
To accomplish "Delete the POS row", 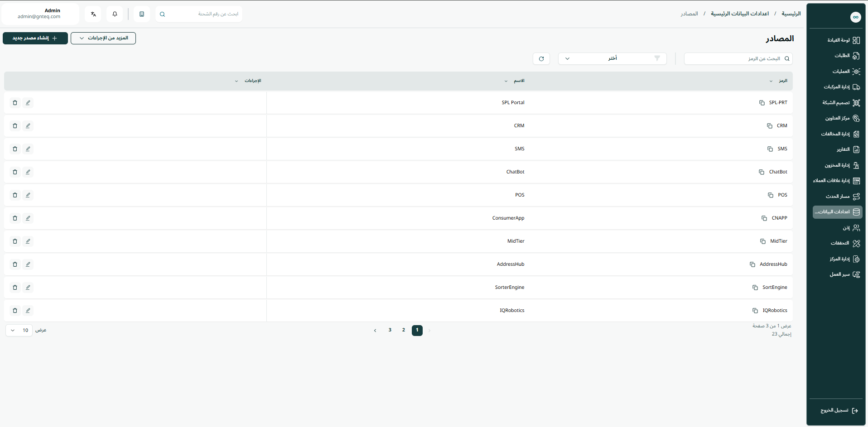I will click(15, 195).
